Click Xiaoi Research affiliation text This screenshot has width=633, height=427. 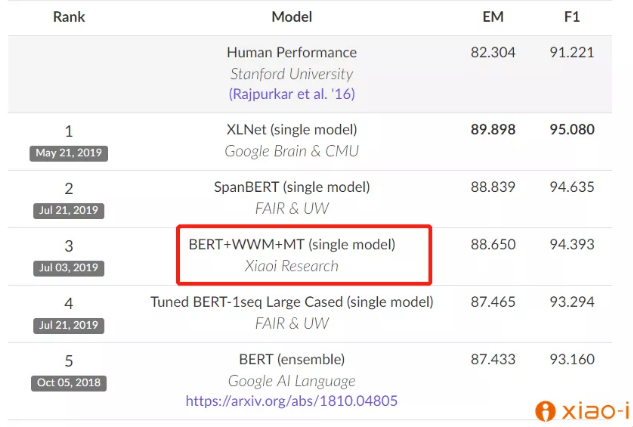pos(292,266)
